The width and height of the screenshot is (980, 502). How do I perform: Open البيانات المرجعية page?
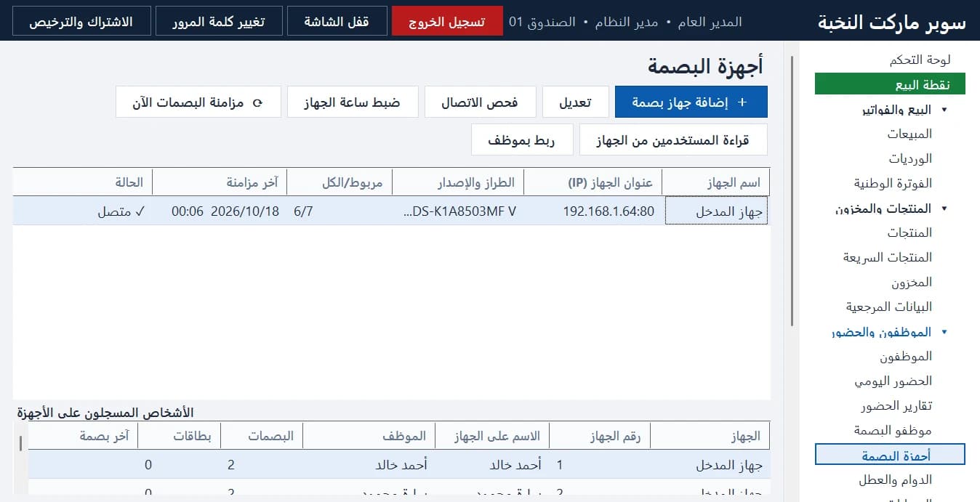(x=889, y=307)
